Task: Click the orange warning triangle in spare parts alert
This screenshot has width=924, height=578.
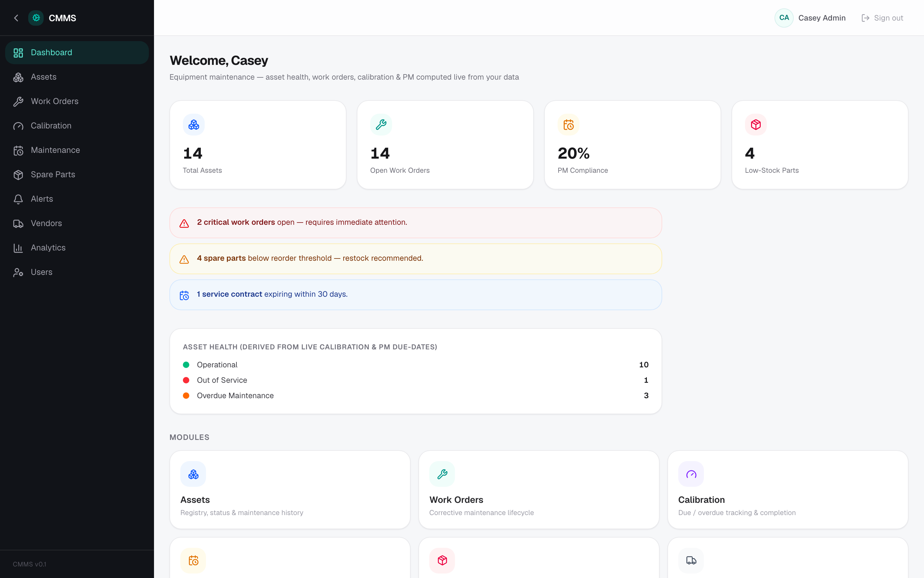Action: pyautogui.click(x=184, y=259)
